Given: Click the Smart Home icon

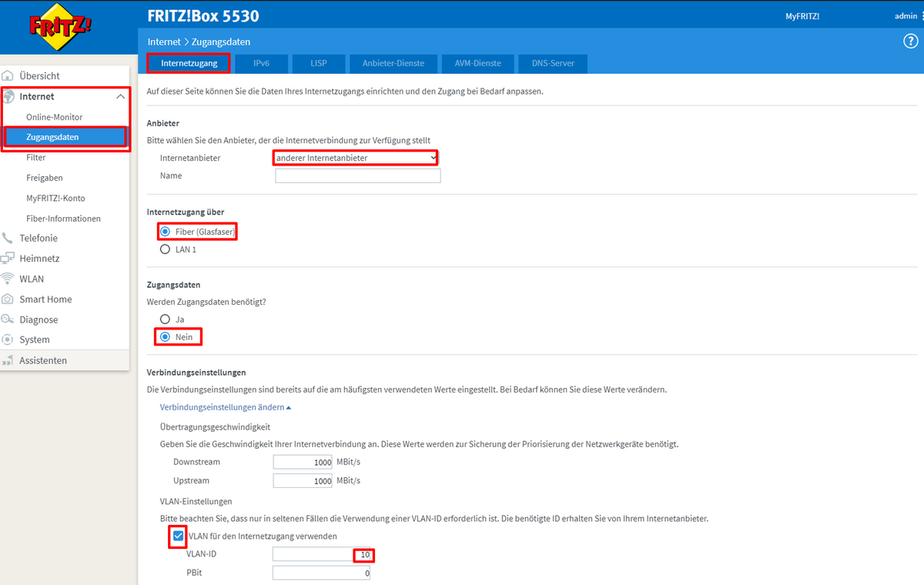Looking at the screenshot, I should 8,299.
